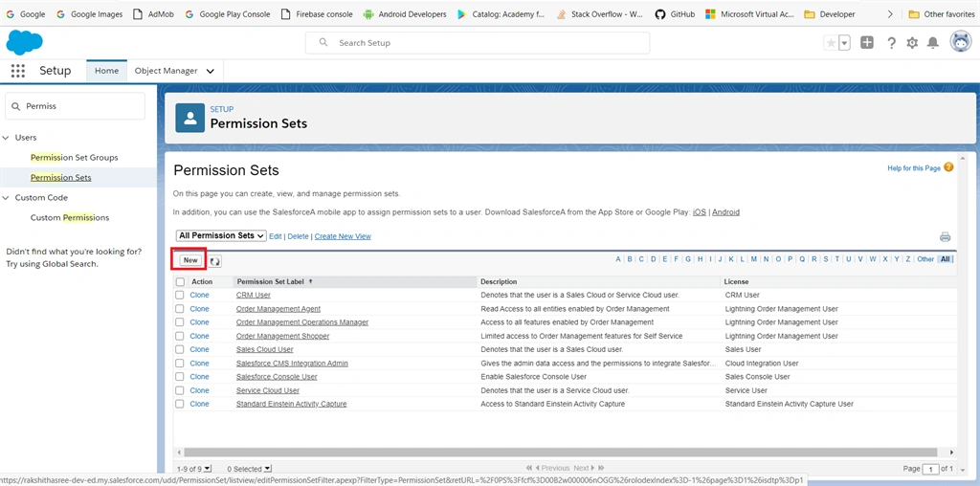980x486 pixels.
Task: Open Permission Set Groups in sidebar
Action: pos(75,158)
